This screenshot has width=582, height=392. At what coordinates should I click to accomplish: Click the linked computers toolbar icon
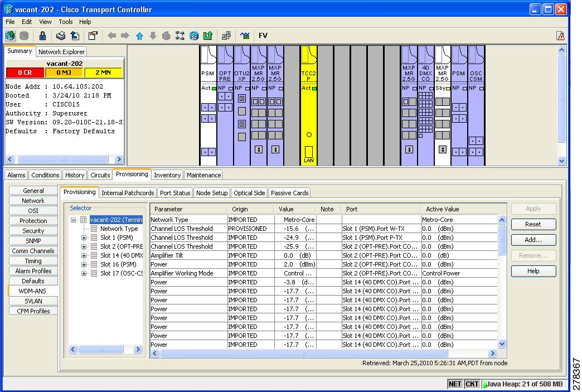tap(226, 36)
